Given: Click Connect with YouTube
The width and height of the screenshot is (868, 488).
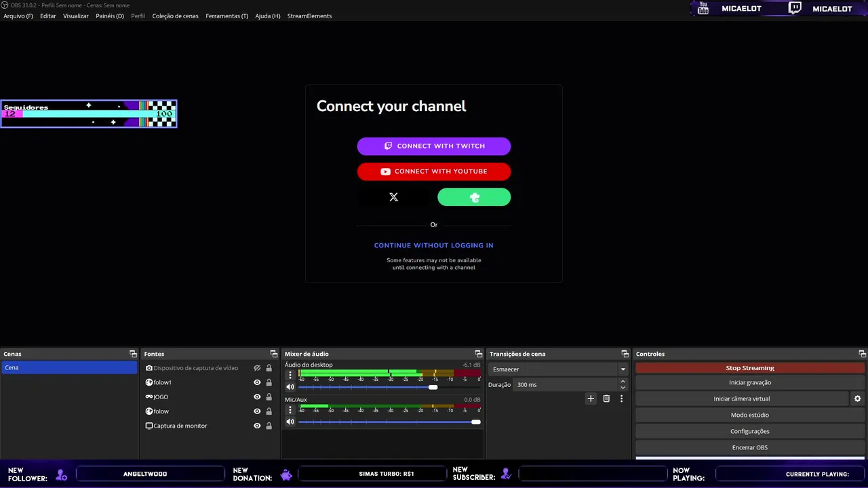Looking at the screenshot, I should tap(434, 171).
